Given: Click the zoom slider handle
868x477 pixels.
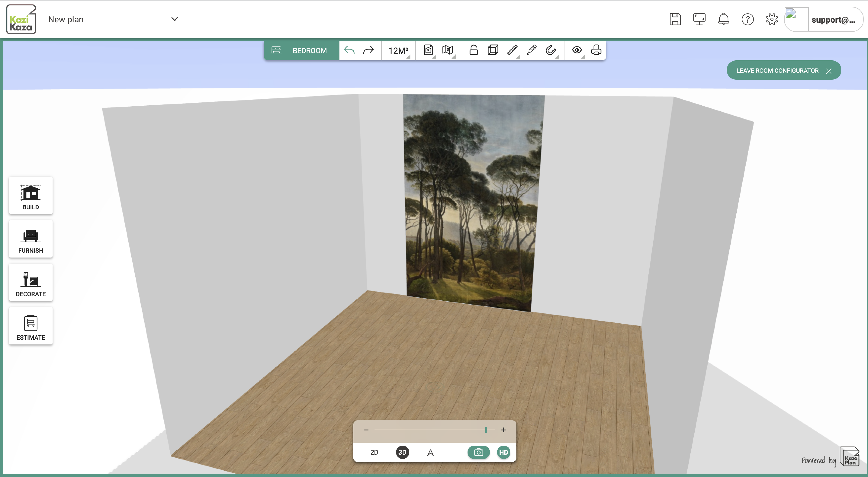Looking at the screenshot, I should click(x=486, y=430).
